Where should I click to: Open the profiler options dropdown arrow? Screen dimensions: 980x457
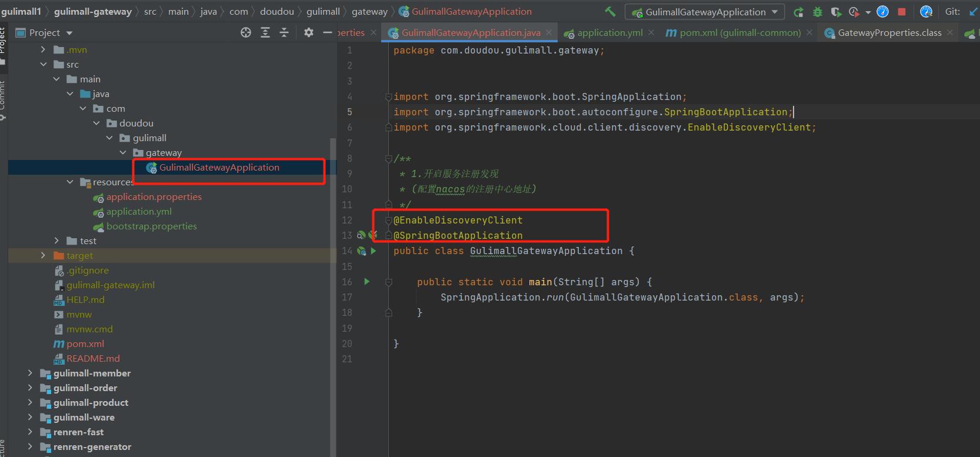coord(868,12)
